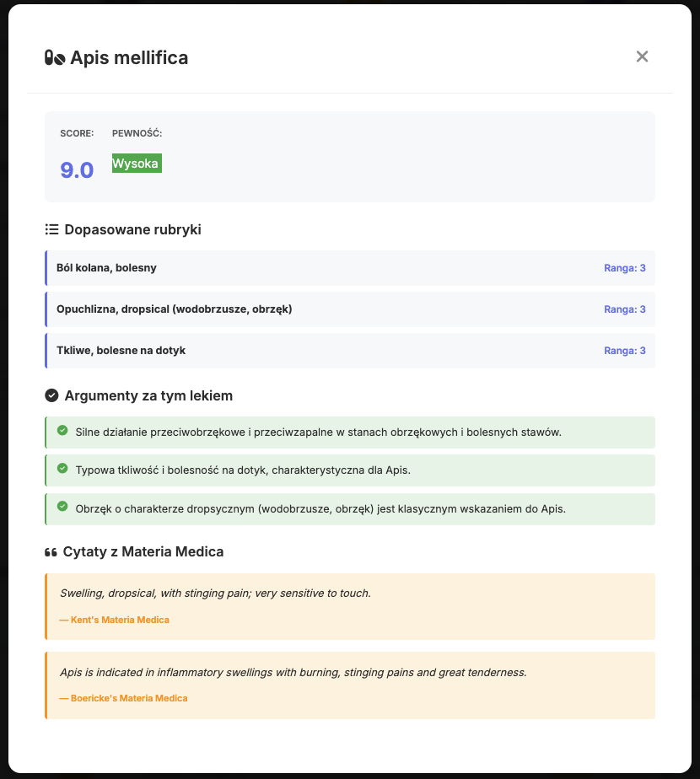Click the pills icon beside Apis mellifica
Screen dimensions: 700x779
tap(55, 58)
